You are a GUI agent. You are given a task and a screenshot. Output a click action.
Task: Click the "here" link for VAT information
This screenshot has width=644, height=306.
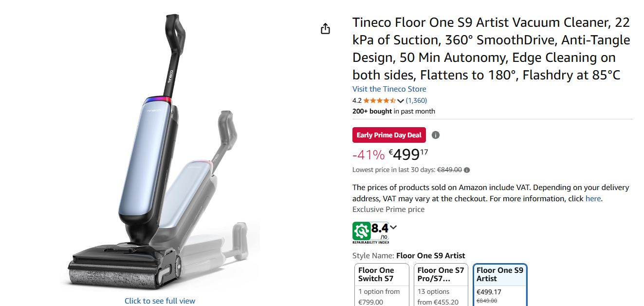point(593,198)
